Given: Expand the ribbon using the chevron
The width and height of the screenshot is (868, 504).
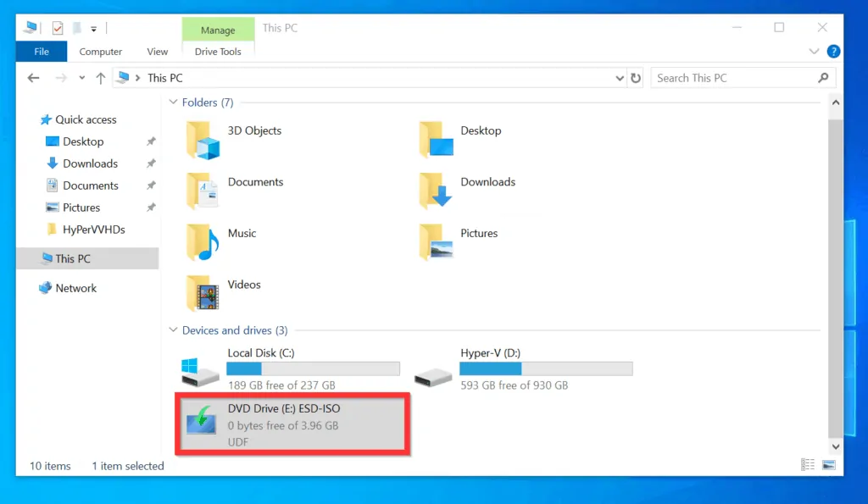Looking at the screenshot, I should click(x=815, y=52).
